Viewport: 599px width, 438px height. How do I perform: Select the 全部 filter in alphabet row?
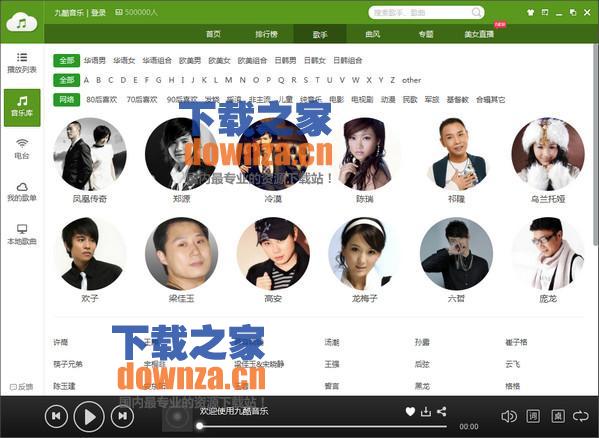tap(66, 80)
